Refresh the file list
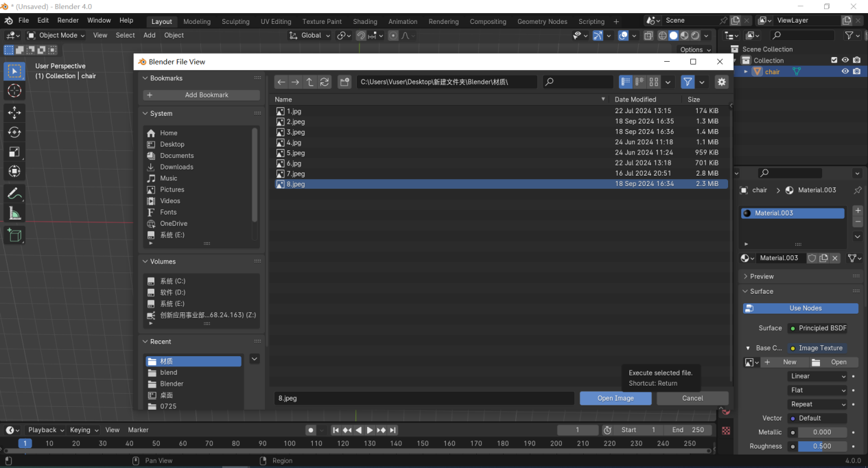Screen dimensions: 868x468 325,82
